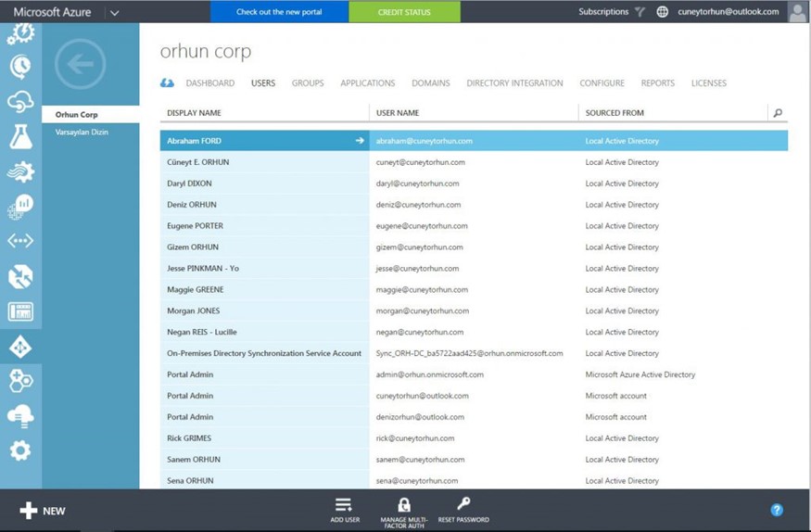Click admin@orhun.onmicrosoft.com user name
This screenshot has width=811, height=532.
(430, 374)
